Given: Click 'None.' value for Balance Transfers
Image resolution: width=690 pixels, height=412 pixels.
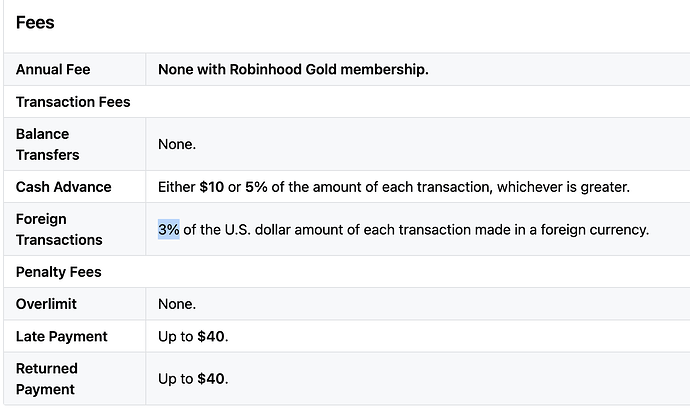Looking at the screenshot, I should point(177,144).
